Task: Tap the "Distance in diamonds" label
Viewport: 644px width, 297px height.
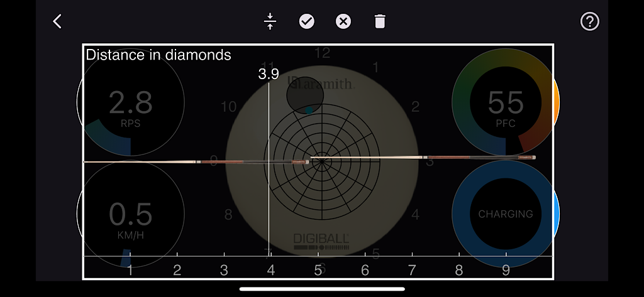Action: pos(158,55)
